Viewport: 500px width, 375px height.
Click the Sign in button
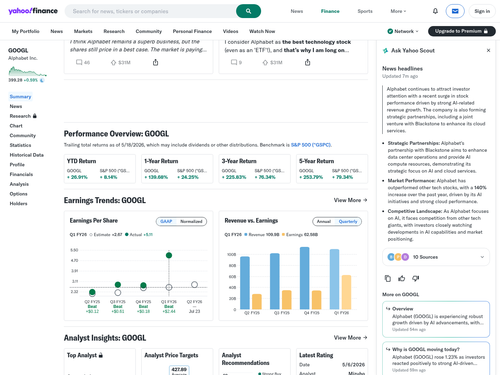[482, 11]
